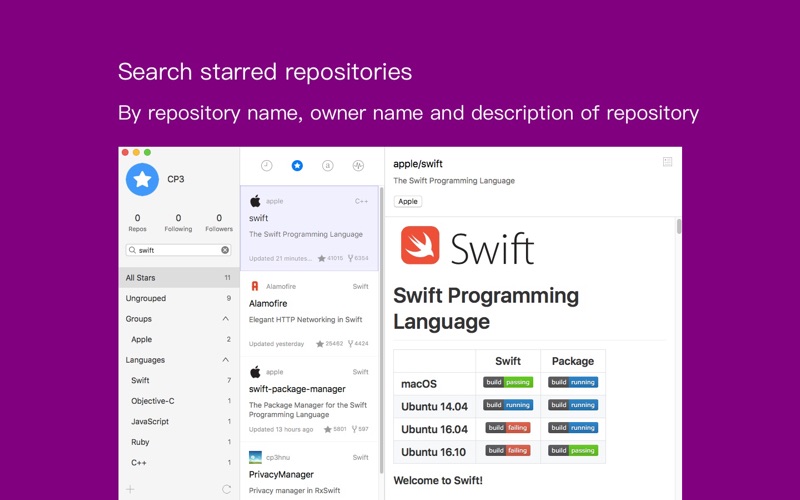The width and height of the screenshot is (800, 500).
Task: Click macOS Swift build passing badge
Action: point(508,382)
